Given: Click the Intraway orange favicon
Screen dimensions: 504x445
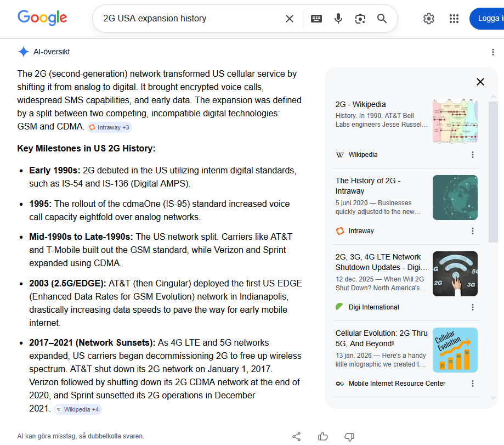Looking at the screenshot, I should 340,231.
